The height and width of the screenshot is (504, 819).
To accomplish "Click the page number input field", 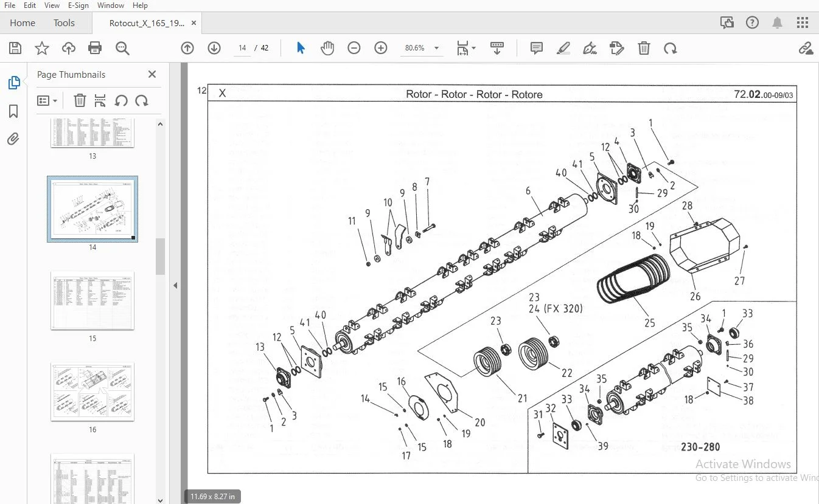I will click(242, 48).
